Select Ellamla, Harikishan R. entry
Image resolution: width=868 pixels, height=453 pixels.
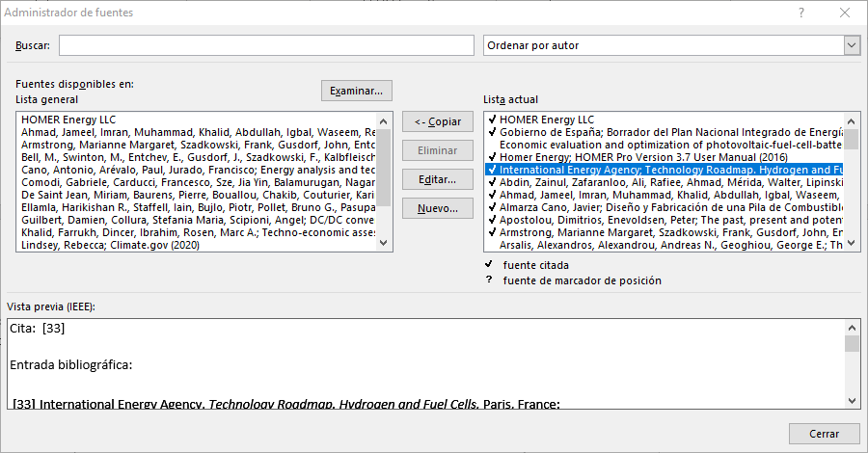(198, 207)
